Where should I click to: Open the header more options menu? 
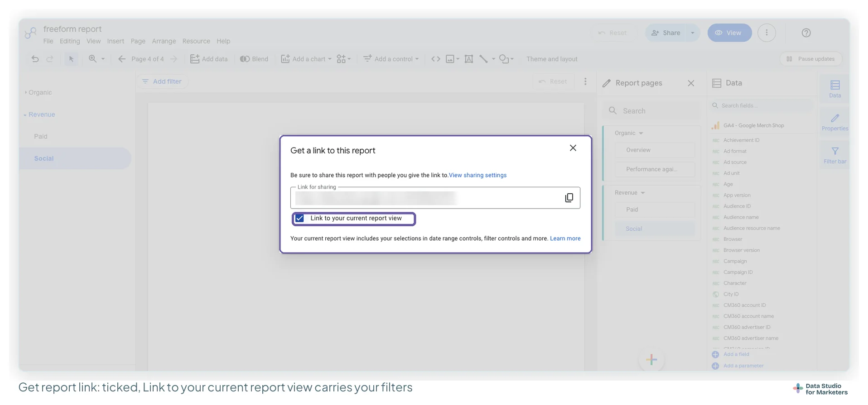(x=767, y=33)
